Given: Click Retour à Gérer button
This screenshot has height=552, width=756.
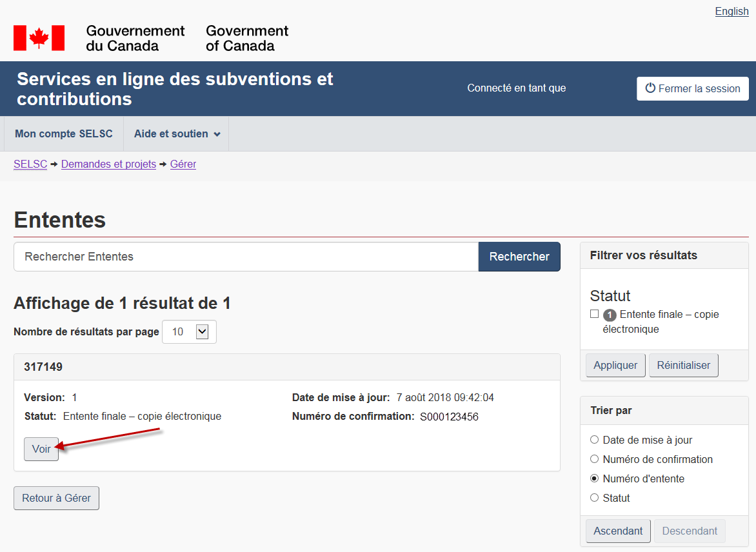Looking at the screenshot, I should (57, 498).
